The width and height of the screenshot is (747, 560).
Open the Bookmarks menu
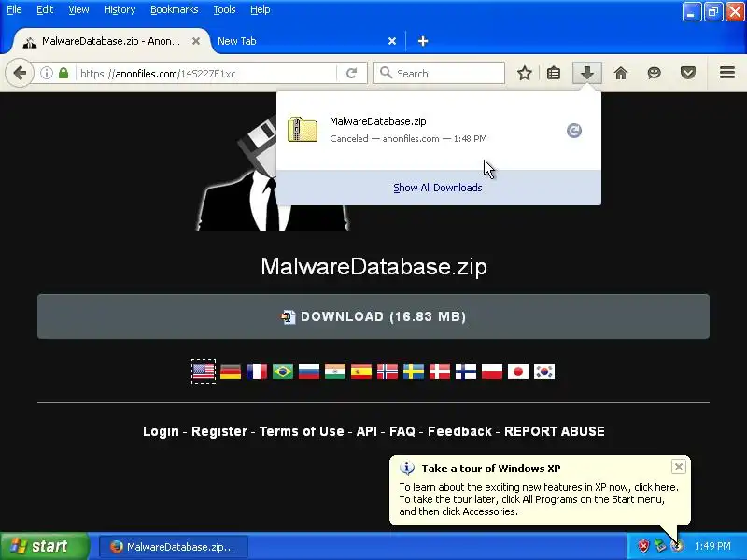[175, 9]
